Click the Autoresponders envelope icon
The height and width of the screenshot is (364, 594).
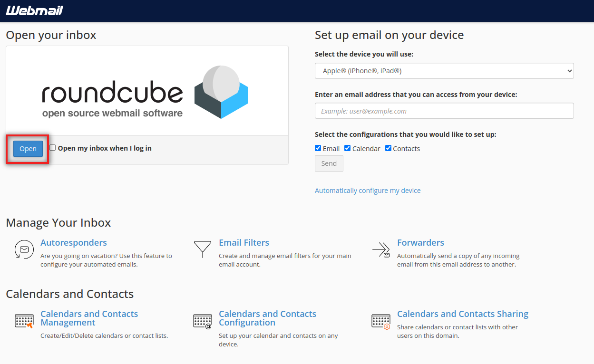point(24,249)
